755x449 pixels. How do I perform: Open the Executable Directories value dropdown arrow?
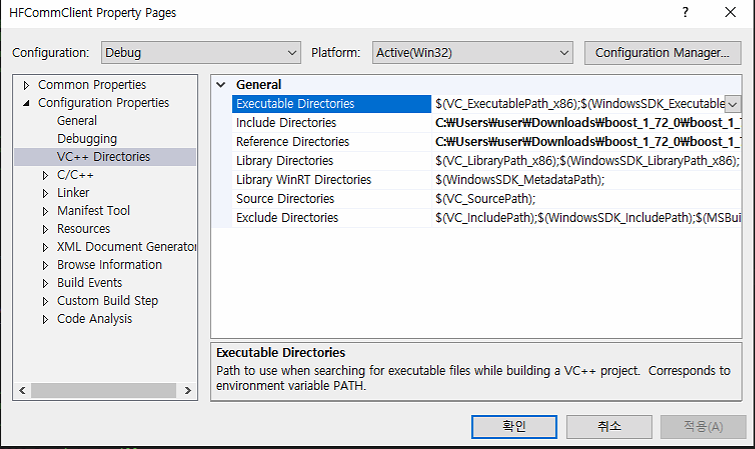click(733, 104)
